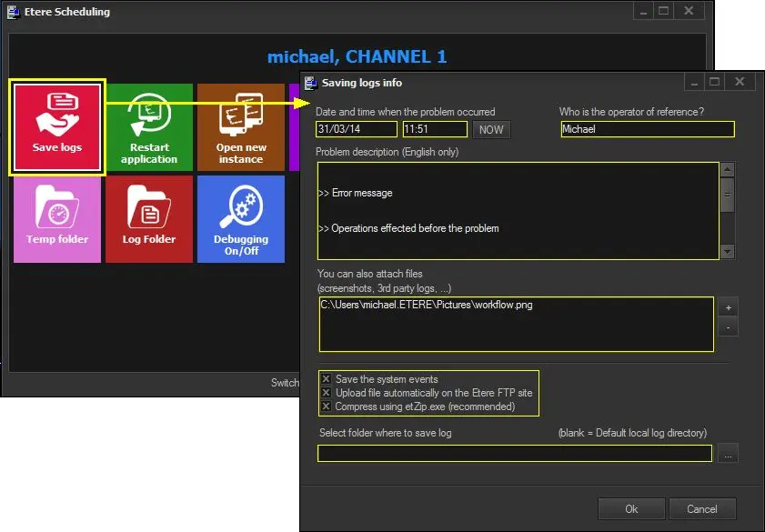Remove attachment with the minus button
The width and height of the screenshot is (765, 532).
pyautogui.click(x=727, y=326)
